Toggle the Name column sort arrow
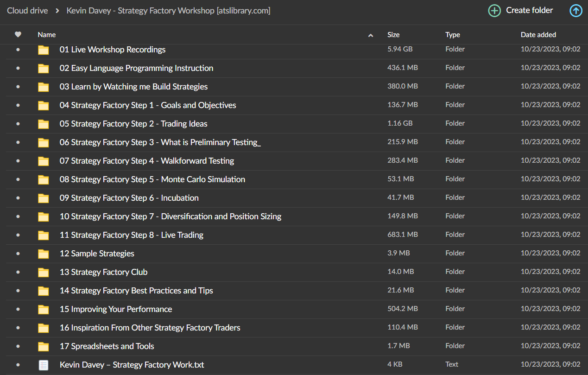588x375 pixels. (x=370, y=35)
